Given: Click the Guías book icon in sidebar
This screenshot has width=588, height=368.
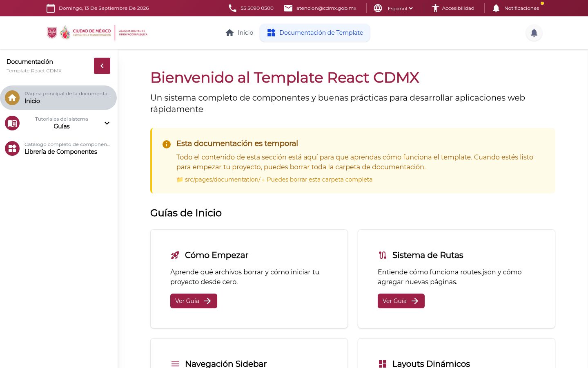Looking at the screenshot, I should (x=12, y=123).
